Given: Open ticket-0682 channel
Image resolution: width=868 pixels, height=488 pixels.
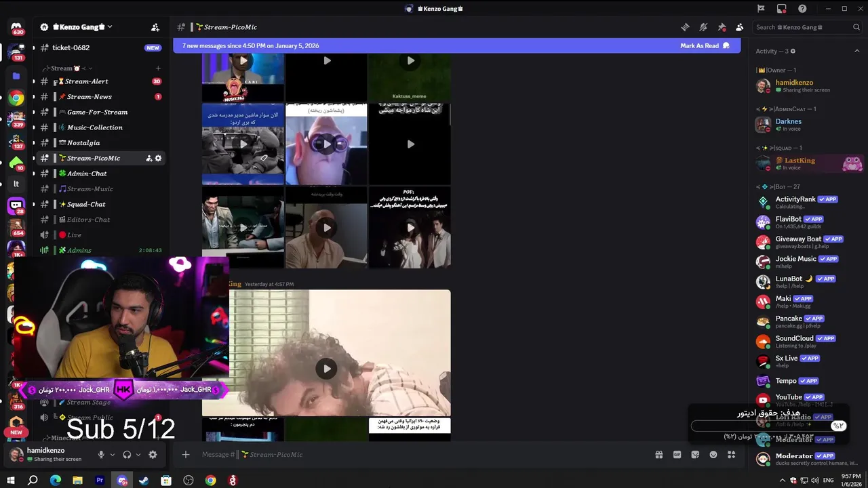Looking at the screenshot, I should [x=100, y=47].
